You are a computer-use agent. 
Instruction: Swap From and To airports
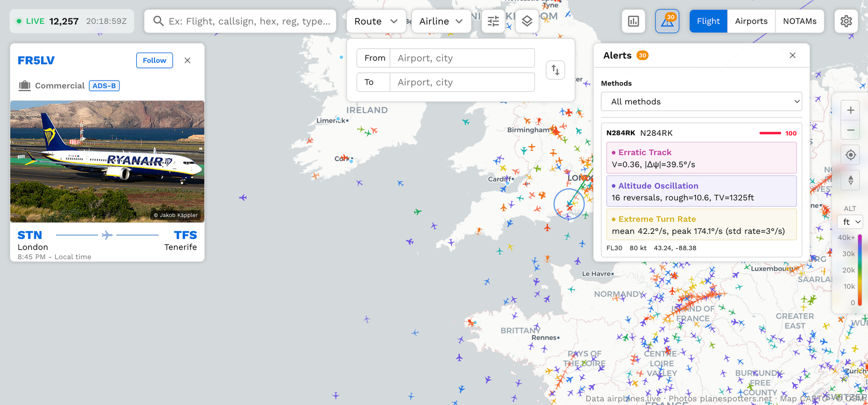pyautogui.click(x=556, y=70)
